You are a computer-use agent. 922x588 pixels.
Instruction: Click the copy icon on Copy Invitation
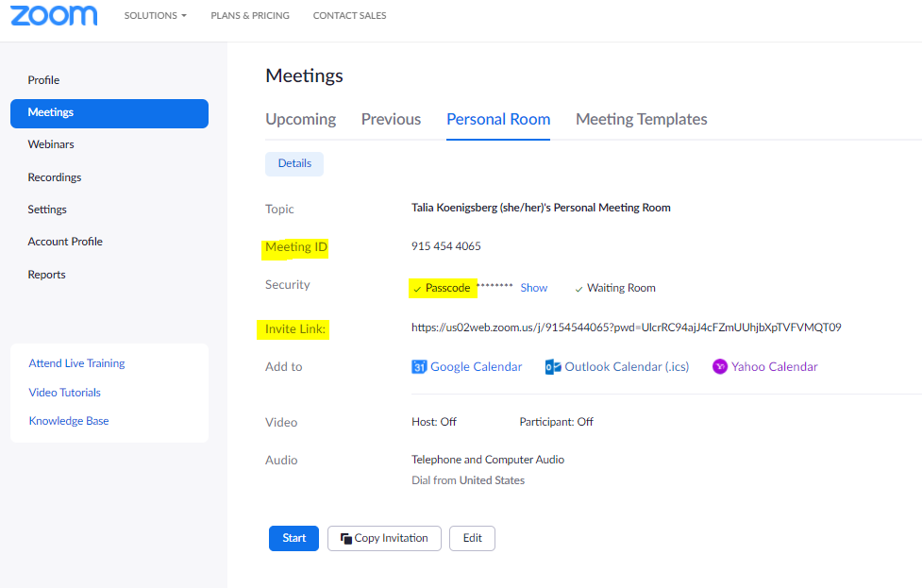(348, 538)
